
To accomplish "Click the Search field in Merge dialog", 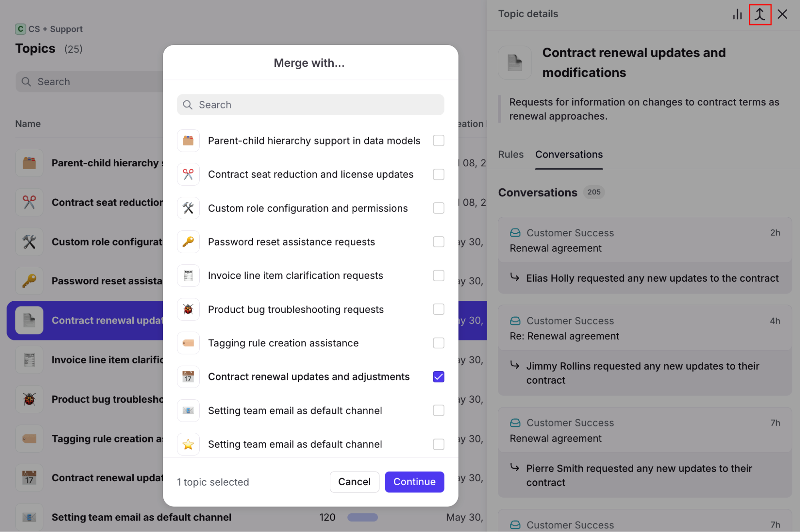I will [311, 105].
